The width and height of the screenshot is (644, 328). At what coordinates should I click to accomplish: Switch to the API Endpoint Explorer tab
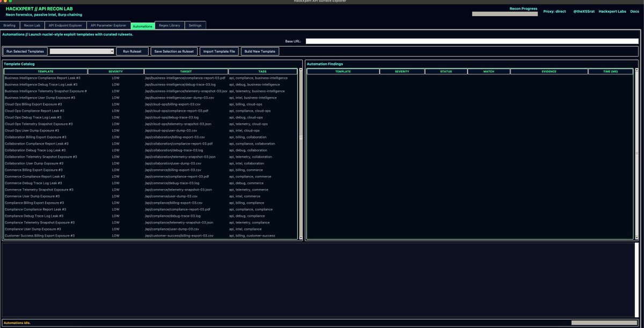[65, 25]
